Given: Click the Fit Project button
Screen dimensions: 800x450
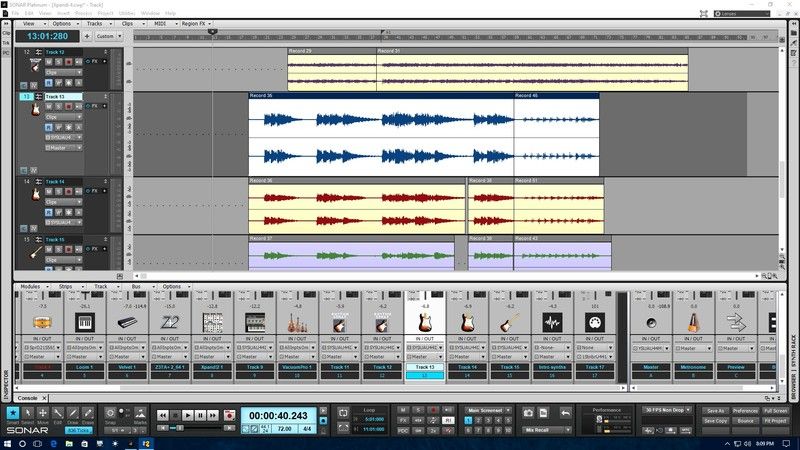Looking at the screenshot, I should coord(774,421).
